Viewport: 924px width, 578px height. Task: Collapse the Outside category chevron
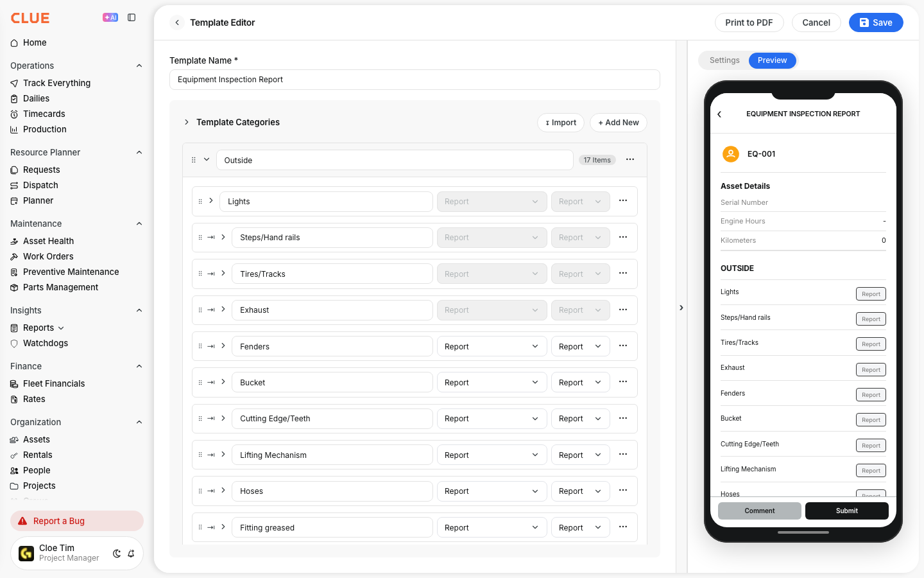[x=207, y=159]
